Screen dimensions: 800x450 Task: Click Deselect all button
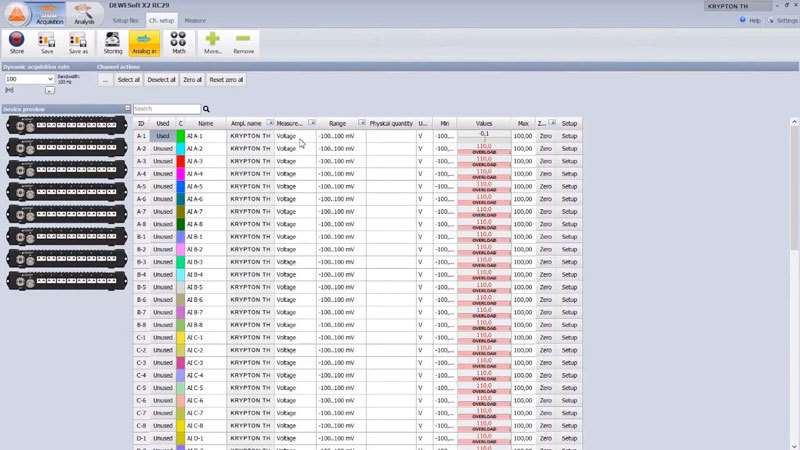click(161, 80)
